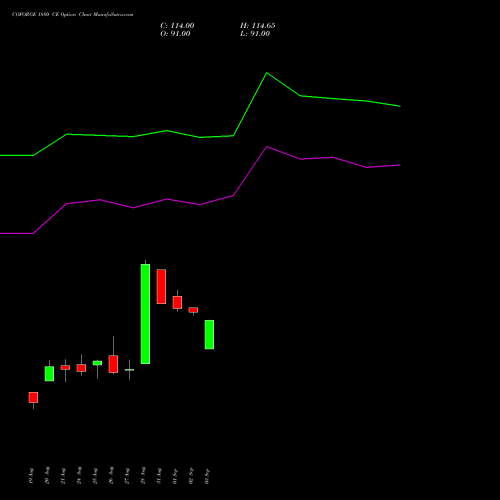This screenshot has width=500, height=500.
Task: Click the peak of the green indicator line
Action: coord(267,73)
